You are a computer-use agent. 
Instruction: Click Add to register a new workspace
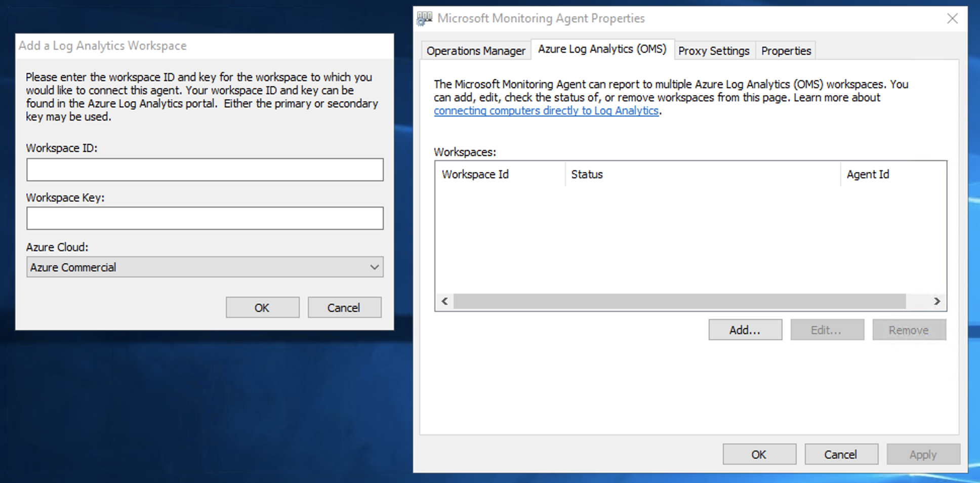(x=745, y=330)
